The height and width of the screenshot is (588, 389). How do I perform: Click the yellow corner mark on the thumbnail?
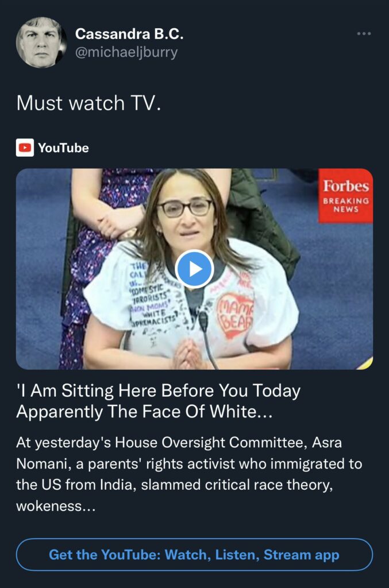pos(366,363)
